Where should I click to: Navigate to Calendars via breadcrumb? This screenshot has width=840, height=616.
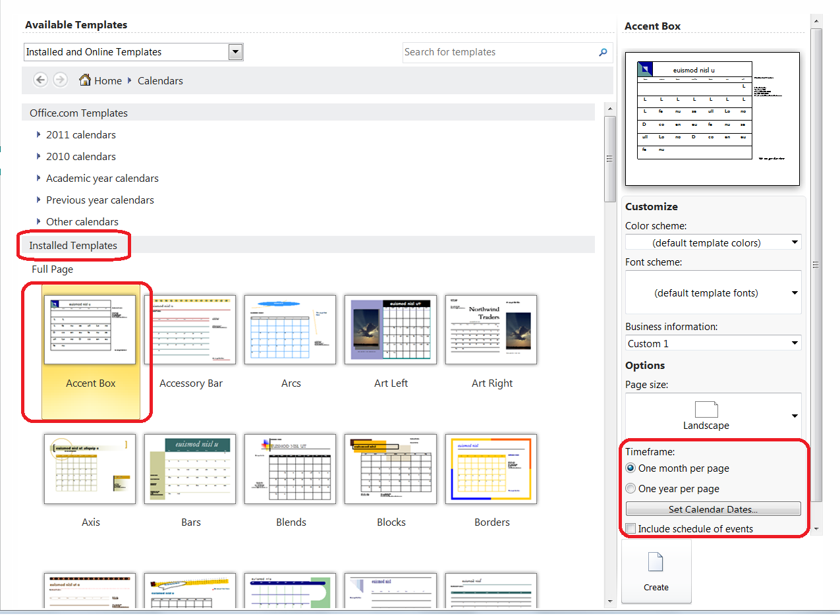(x=160, y=80)
